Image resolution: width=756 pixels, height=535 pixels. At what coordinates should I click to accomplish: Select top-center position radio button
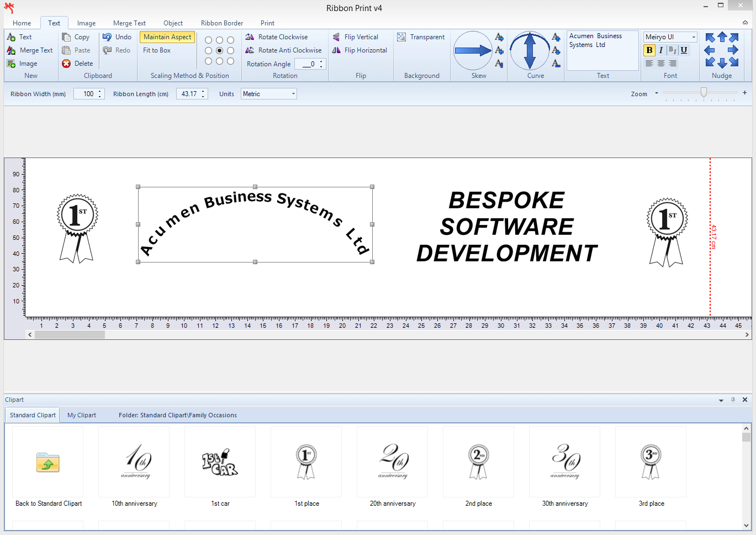point(220,40)
